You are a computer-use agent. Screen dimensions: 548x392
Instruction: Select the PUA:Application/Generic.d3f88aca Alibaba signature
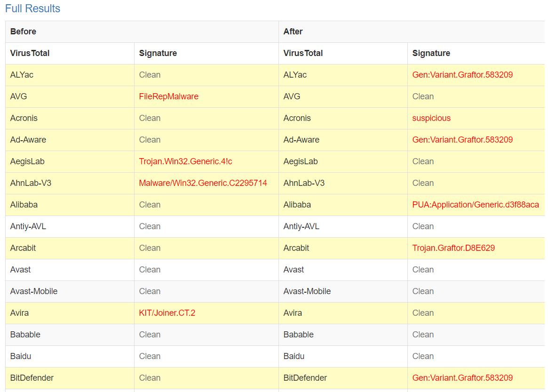point(476,205)
